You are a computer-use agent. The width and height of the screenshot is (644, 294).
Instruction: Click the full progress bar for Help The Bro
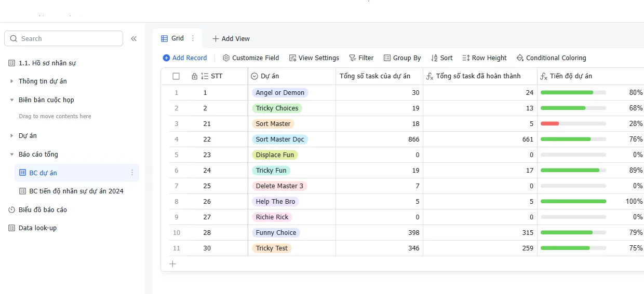point(573,202)
